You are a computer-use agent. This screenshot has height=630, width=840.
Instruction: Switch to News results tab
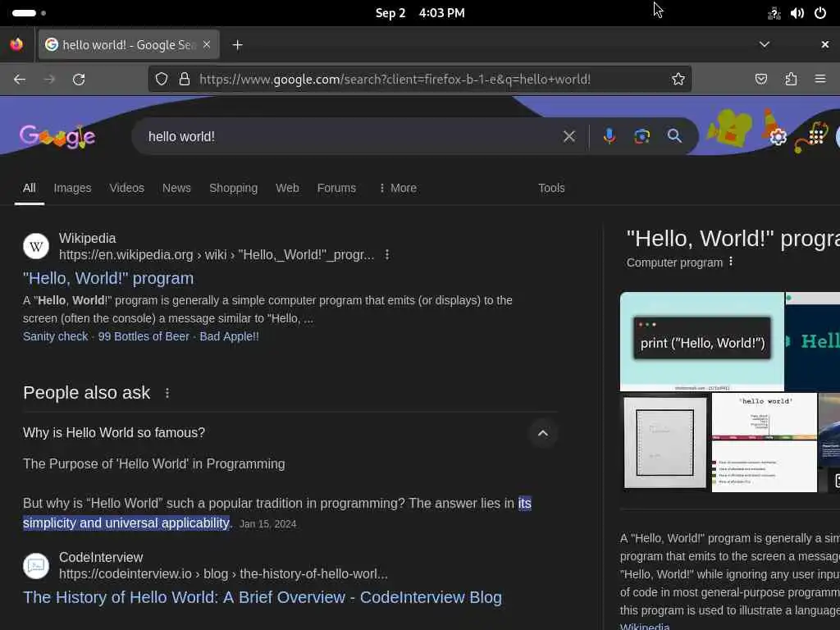click(x=177, y=188)
